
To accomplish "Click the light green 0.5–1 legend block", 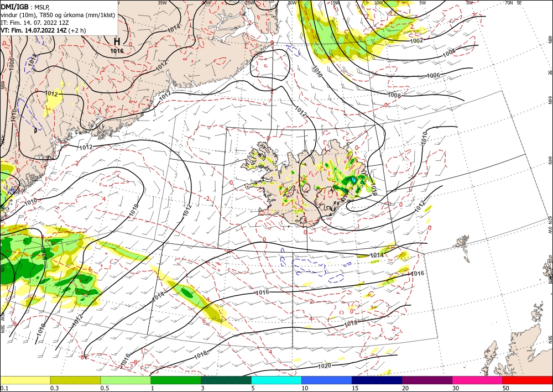I will pyautogui.click(x=126, y=380).
